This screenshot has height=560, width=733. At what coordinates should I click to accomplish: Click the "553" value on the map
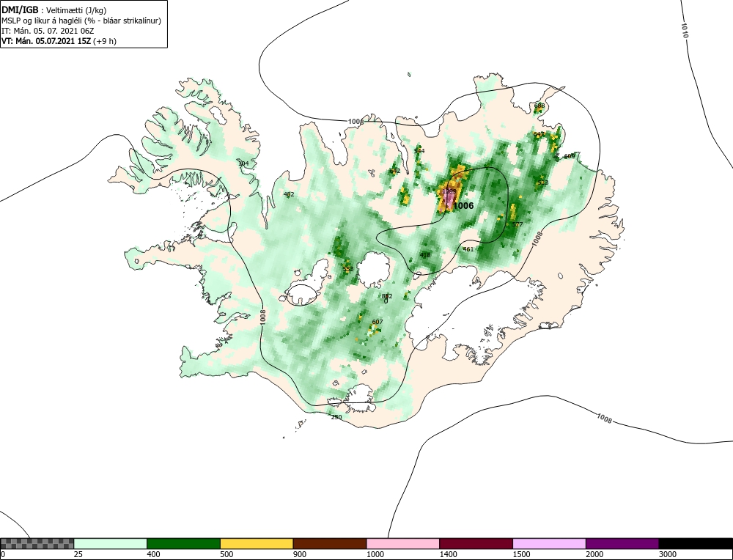pos(348,269)
